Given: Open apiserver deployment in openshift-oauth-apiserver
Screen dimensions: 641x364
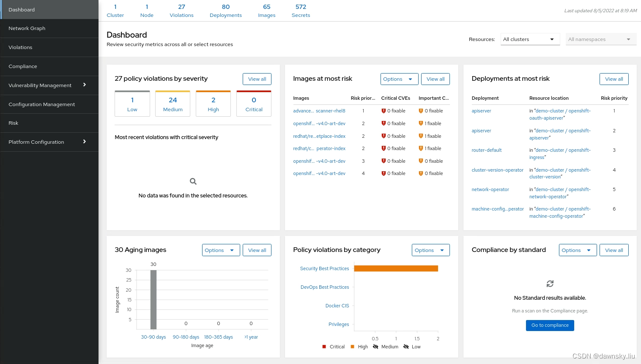Looking at the screenshot, I should coord(482,111).
